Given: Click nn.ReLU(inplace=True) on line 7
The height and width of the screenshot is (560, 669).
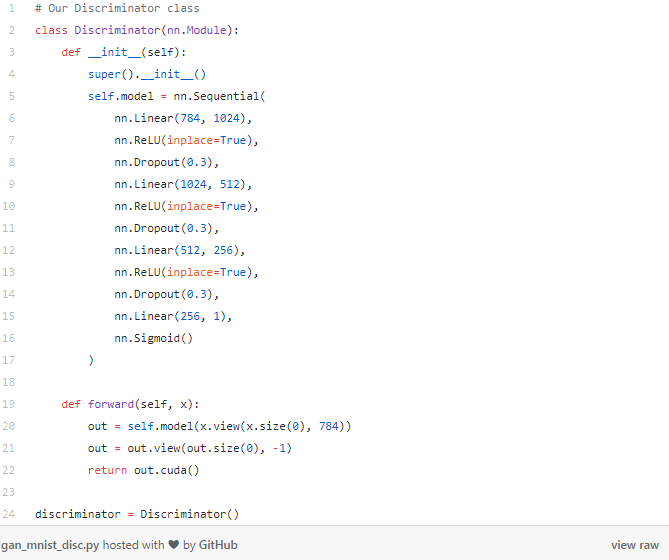Looking at the screenshot, I should click(x=186, y=140).
